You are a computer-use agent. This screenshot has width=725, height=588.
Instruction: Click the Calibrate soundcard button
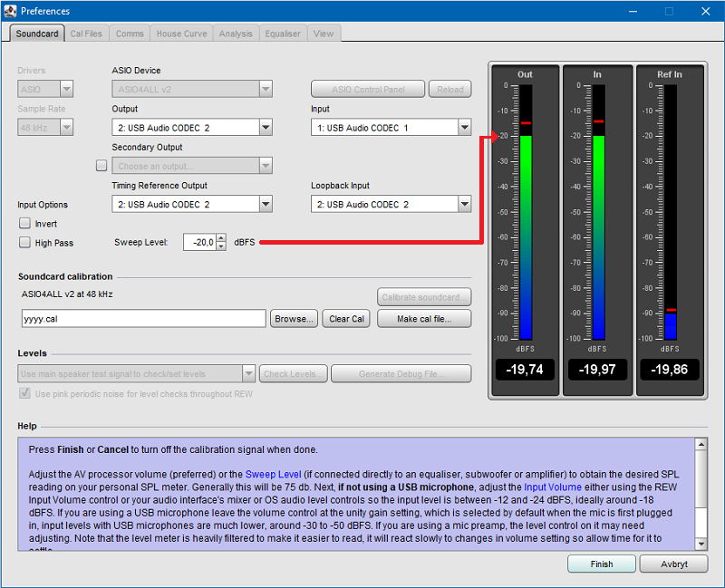(x=424, y=297)
